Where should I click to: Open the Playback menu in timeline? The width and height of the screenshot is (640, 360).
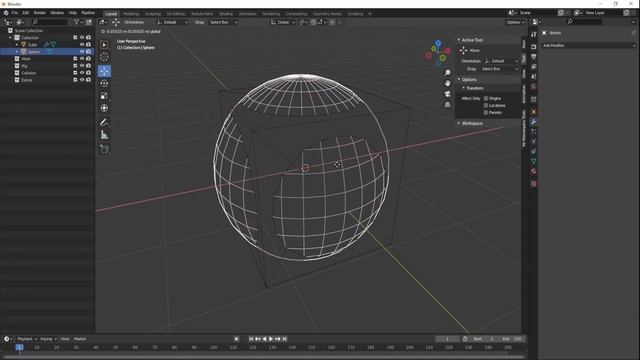click(26, 339)
